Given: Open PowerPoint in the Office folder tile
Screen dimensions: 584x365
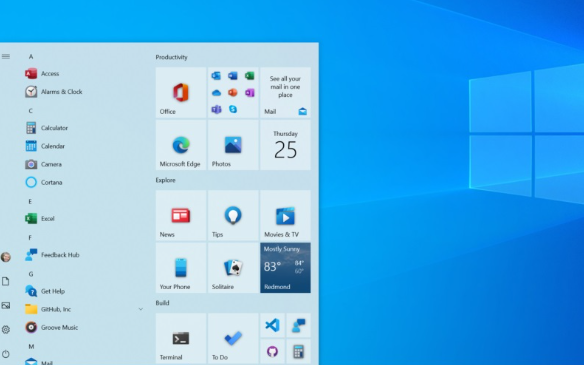Looking at the screenshot, I should point(233,92).
